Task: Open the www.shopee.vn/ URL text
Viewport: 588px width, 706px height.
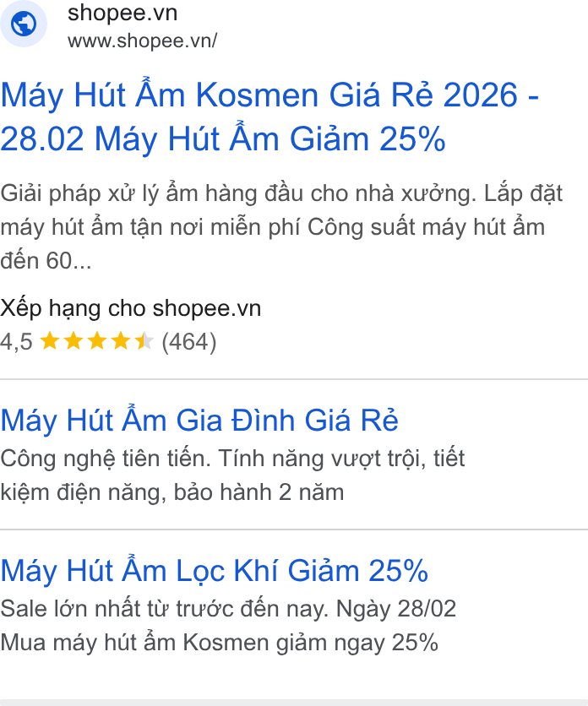Action: click(x=143, y=41)
